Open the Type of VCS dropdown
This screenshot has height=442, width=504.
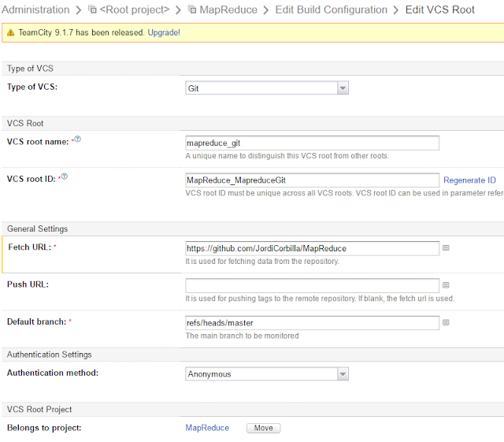coord(267,87)
